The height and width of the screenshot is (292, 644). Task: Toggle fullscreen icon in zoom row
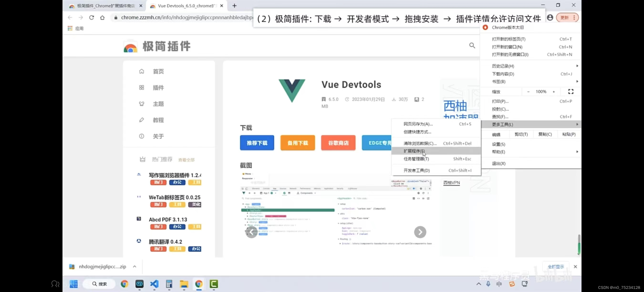coord(571,92)
